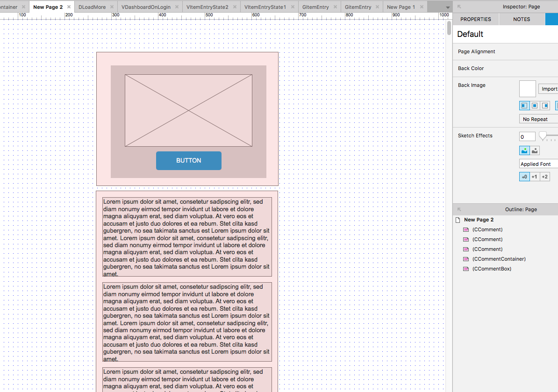Click the Sketch Effects value input field
The width and height of the screenshot is (558, 392).
[527, 136]
